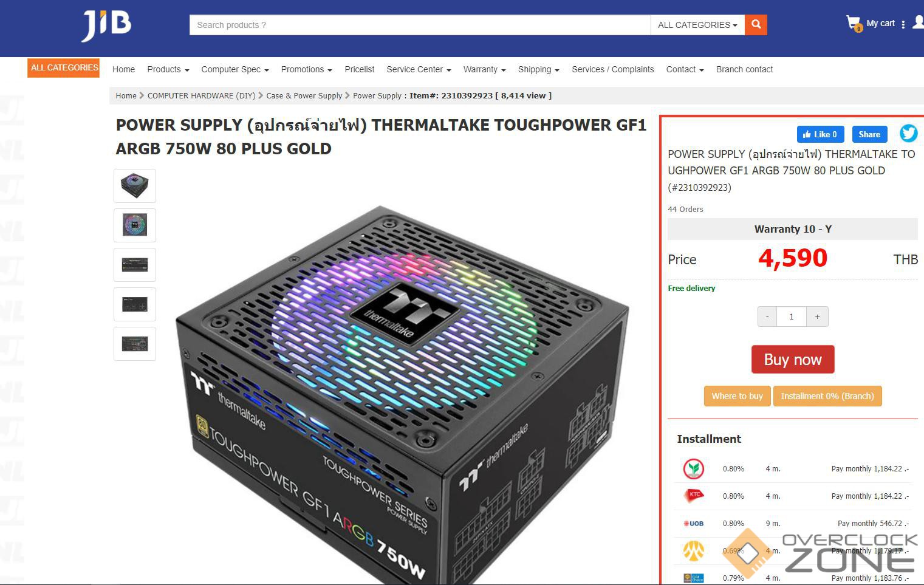The width and height of the screenshot is (924, 585).
Task: Expand the Computer Spec dropdown menu
Action: (235, 69)
